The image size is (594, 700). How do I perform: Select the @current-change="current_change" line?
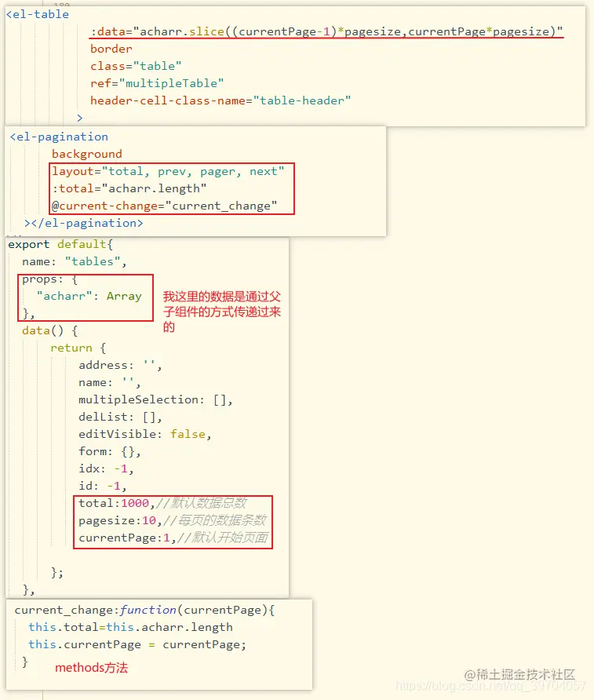164,206
